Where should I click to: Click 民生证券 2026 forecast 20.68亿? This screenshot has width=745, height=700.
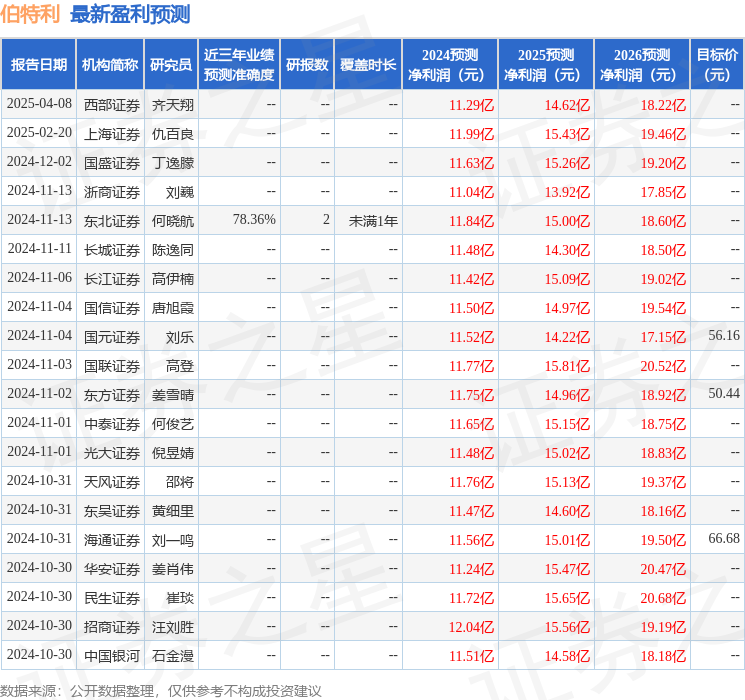pos(663,598)
